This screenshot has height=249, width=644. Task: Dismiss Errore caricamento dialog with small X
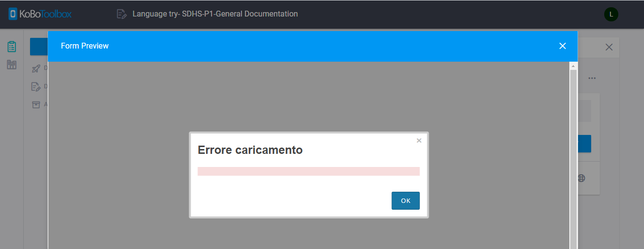419,141
